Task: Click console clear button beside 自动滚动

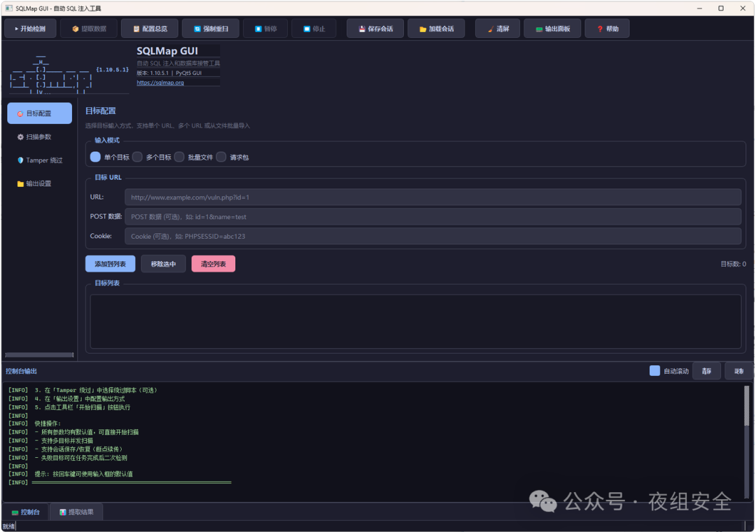Action: pos(706,371)
